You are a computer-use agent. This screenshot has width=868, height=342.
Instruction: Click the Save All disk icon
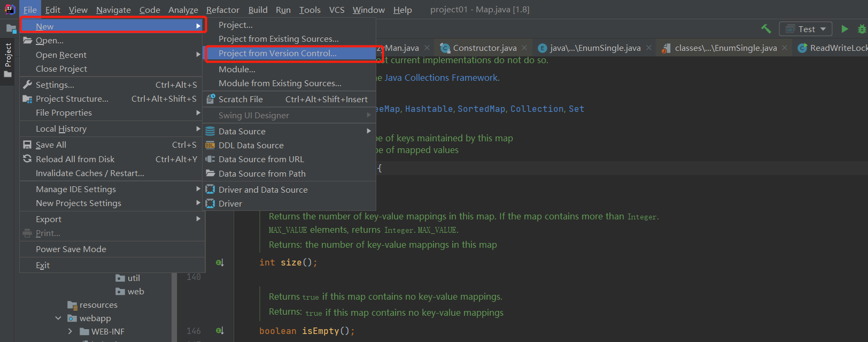[x=27, y=145]
